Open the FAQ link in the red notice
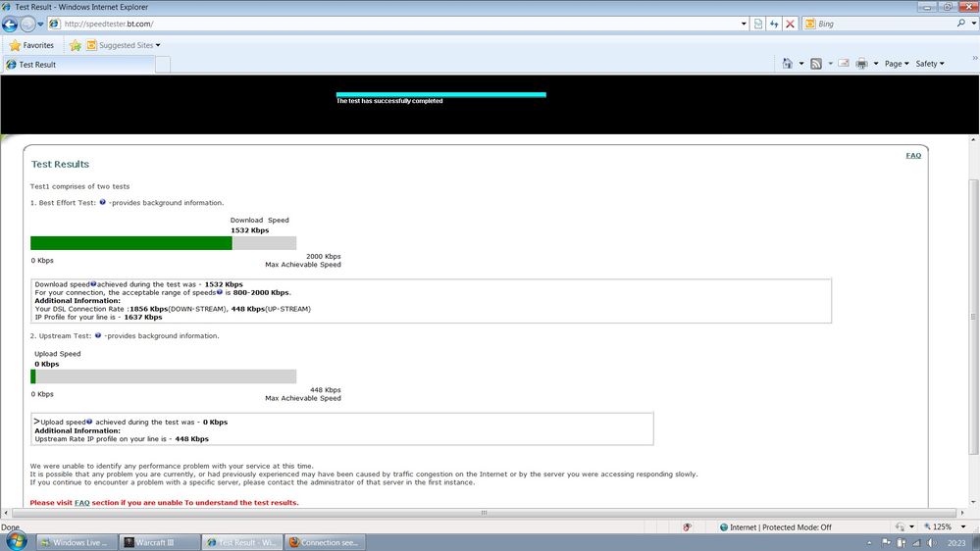This screenshot has height=551, width=980. (81, 502)
